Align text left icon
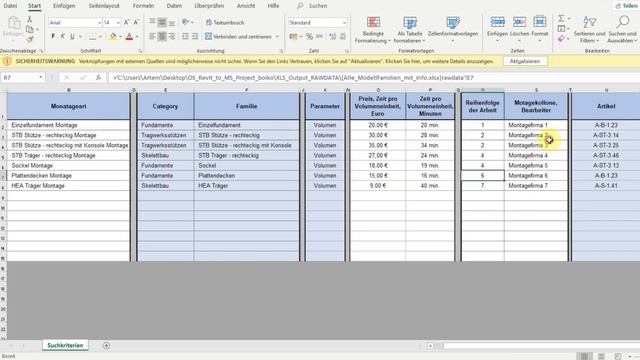 point(152,36)
